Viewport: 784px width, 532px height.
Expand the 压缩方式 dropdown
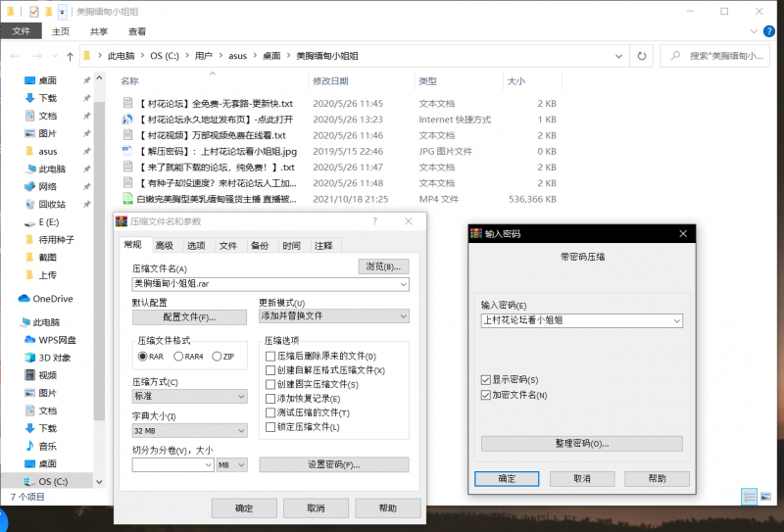[x=189, y=396]
